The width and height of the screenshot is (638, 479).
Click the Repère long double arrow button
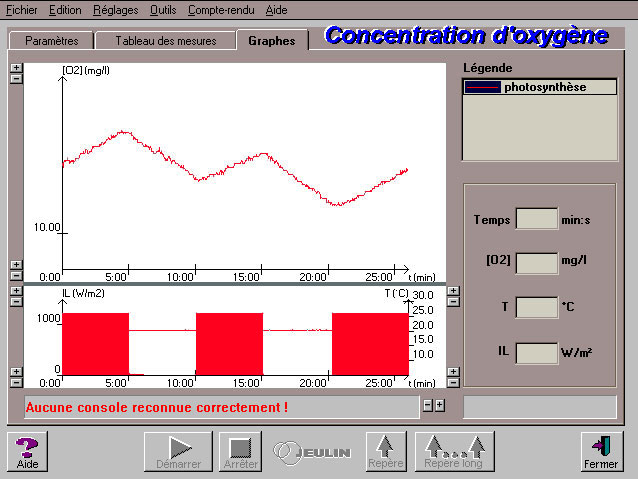coord(455,451)
